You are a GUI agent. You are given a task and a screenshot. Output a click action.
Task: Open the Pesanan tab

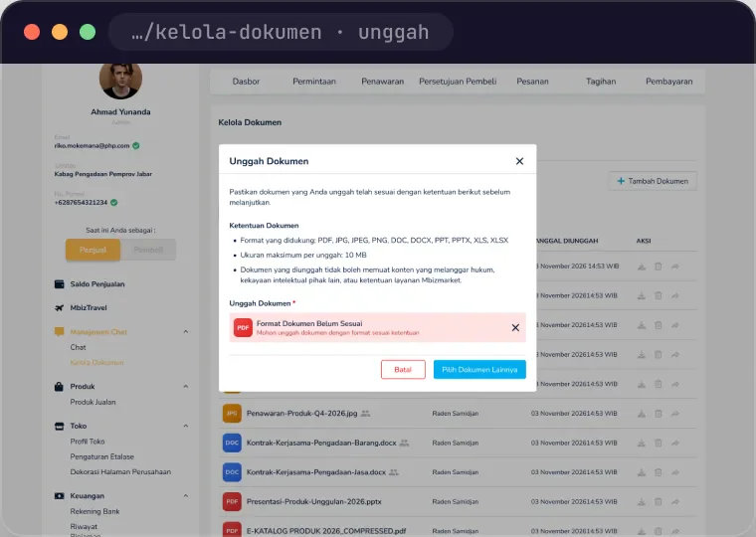533,82
